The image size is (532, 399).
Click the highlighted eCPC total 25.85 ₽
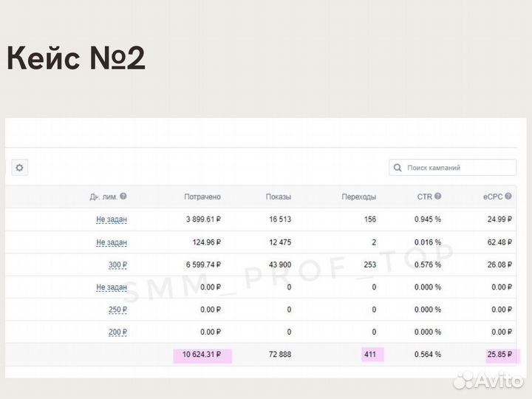pos(499,355)
